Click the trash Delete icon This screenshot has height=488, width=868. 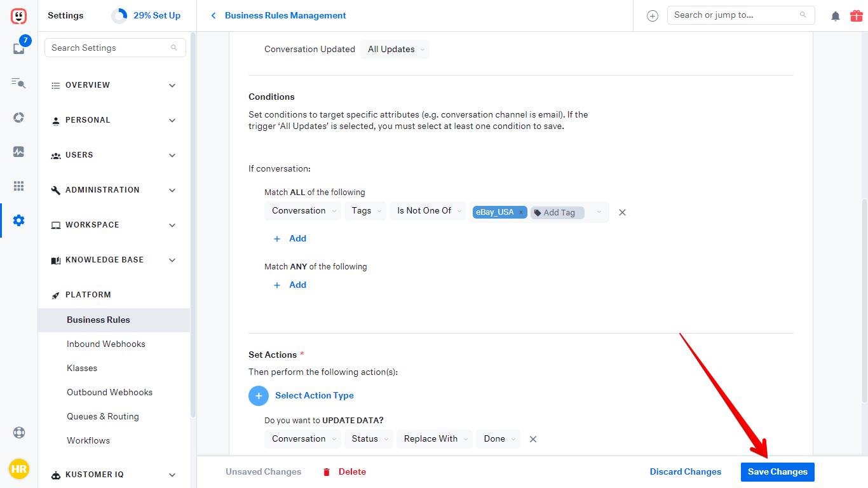point(327,472)
